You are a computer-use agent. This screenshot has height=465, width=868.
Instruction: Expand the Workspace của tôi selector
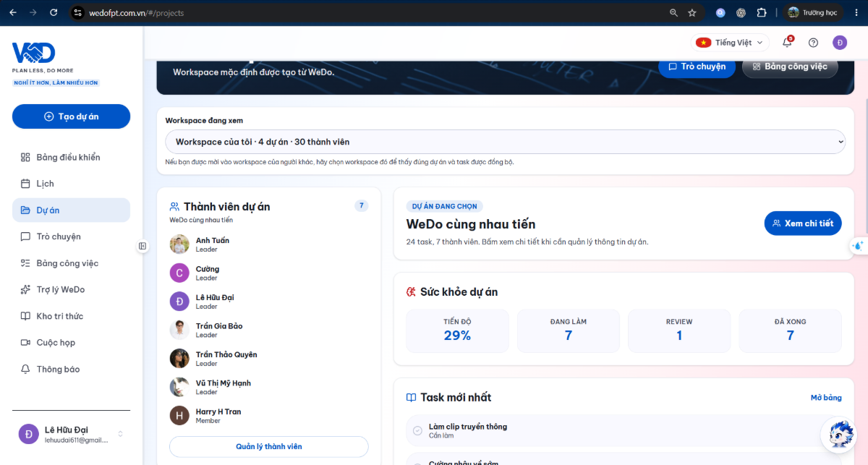click(506, 142)
